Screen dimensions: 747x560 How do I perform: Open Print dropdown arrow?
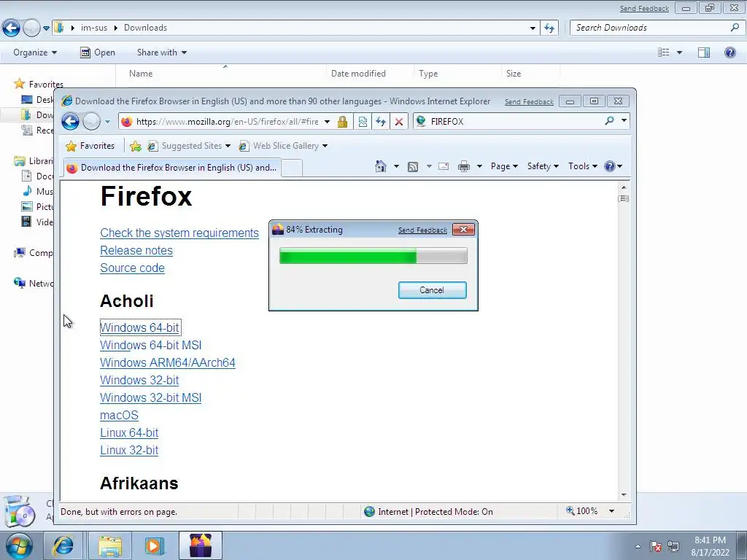click(x=479, y=166)
